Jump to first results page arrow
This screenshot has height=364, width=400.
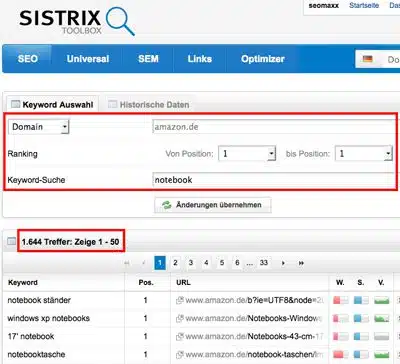[127, 263]
